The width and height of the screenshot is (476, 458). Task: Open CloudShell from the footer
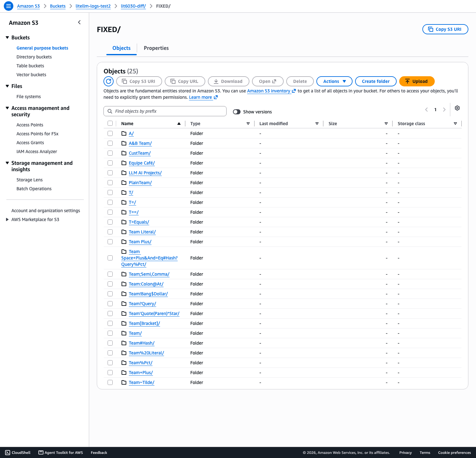point(18,453)
